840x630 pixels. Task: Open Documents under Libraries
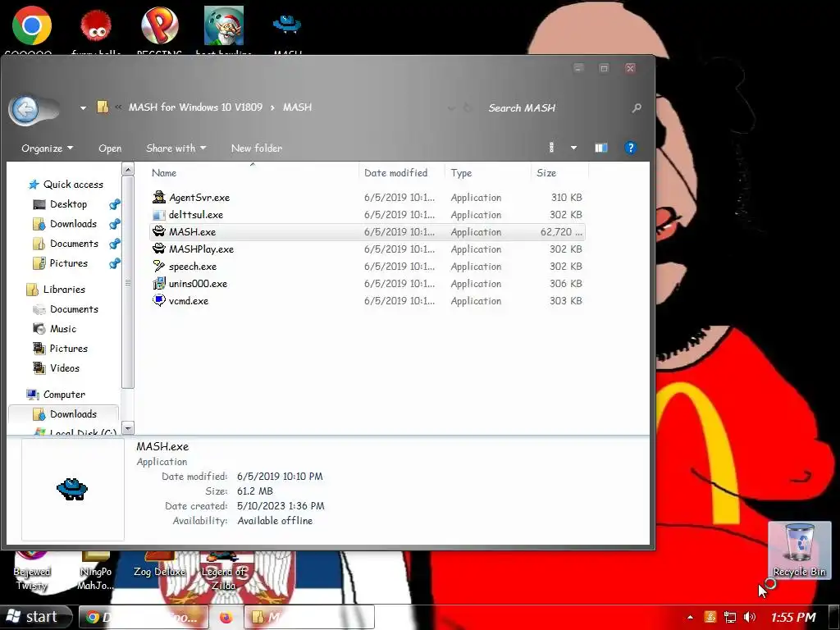pyautogui.click(x=74, y=309)
